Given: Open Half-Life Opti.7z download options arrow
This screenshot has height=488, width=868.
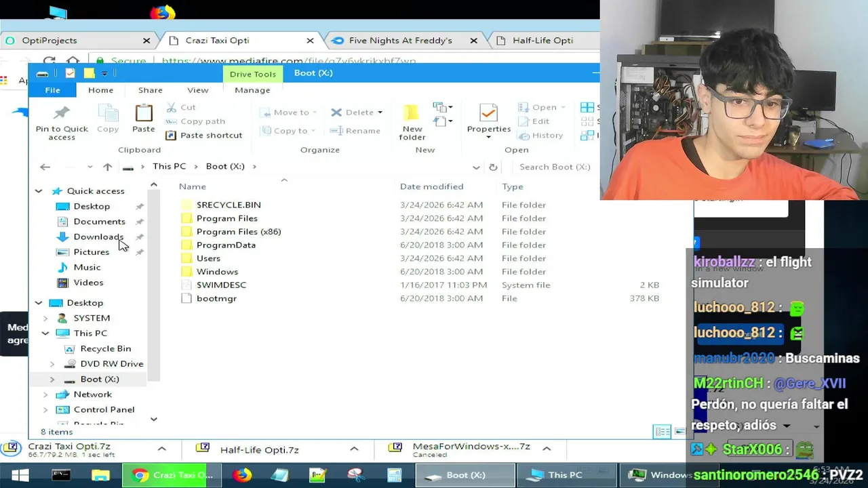Looking at the screenshot, I should pyautogui.click(x=354, y=449).
